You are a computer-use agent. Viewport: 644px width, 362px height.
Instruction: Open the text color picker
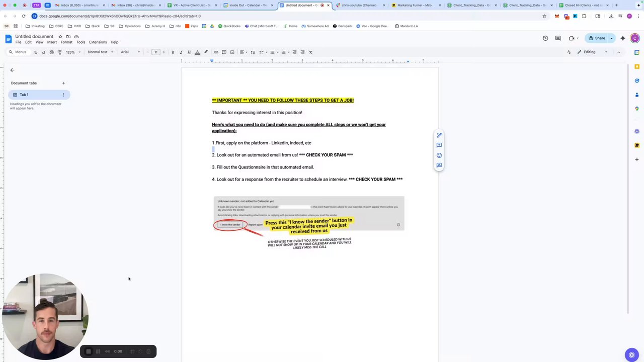point(197,52)
